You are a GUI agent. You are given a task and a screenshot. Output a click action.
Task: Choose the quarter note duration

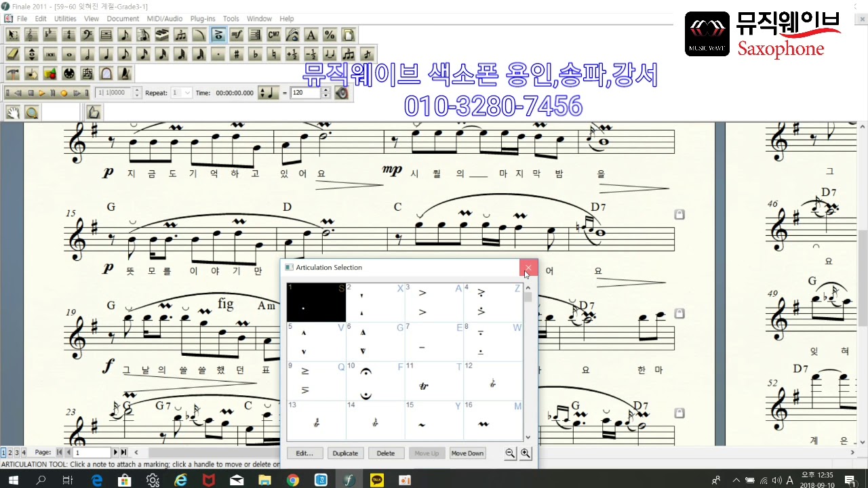[x=106, y=54]
